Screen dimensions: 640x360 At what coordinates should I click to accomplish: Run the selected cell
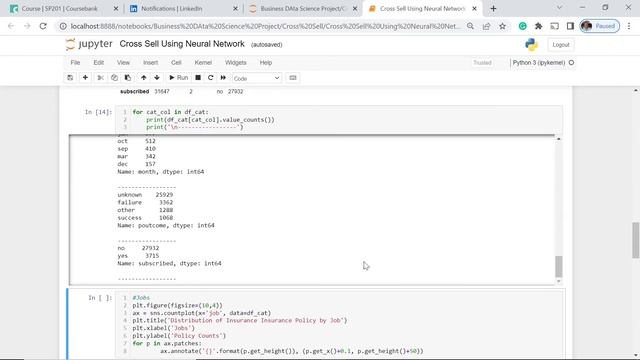coord(178,78)
